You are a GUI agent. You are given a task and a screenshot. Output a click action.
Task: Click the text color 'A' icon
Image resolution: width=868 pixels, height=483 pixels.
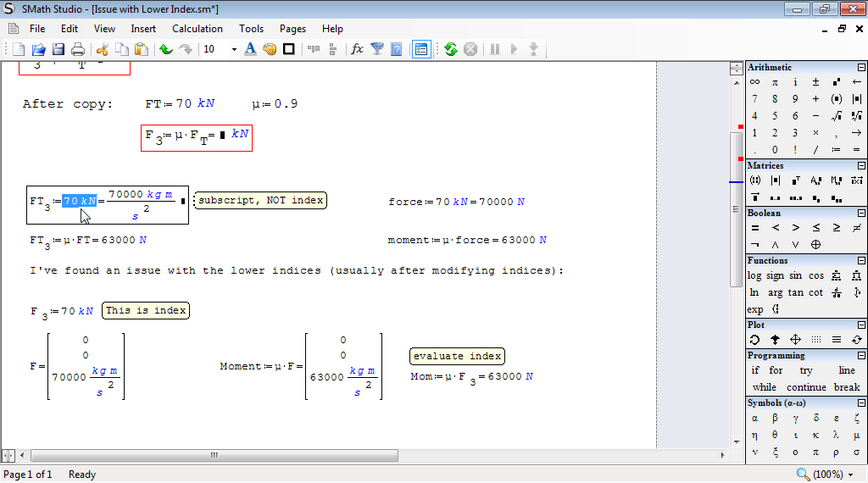click(250, 49)
